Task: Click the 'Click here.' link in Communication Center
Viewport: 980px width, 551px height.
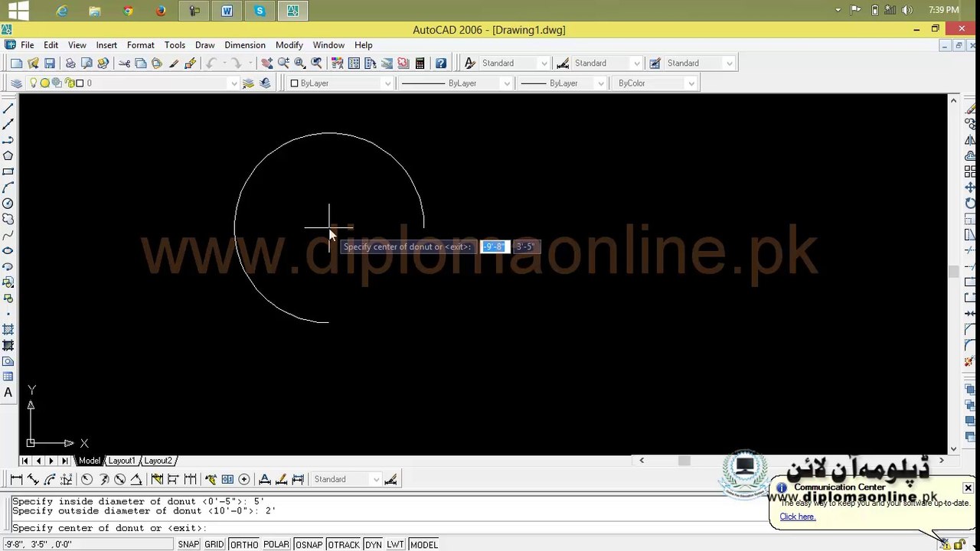Action: tap(797, 517)
